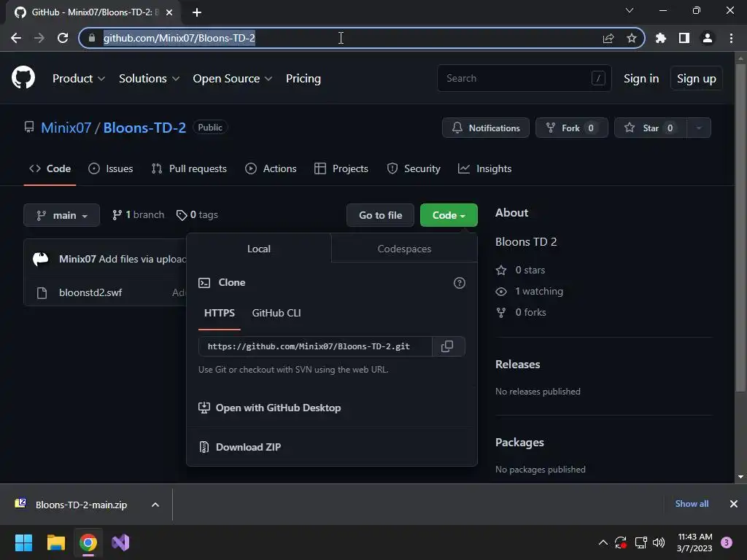Open Chrome extensions puzzle icon
The width and height of the screenshot is (747, 560).
click(660, 38)
